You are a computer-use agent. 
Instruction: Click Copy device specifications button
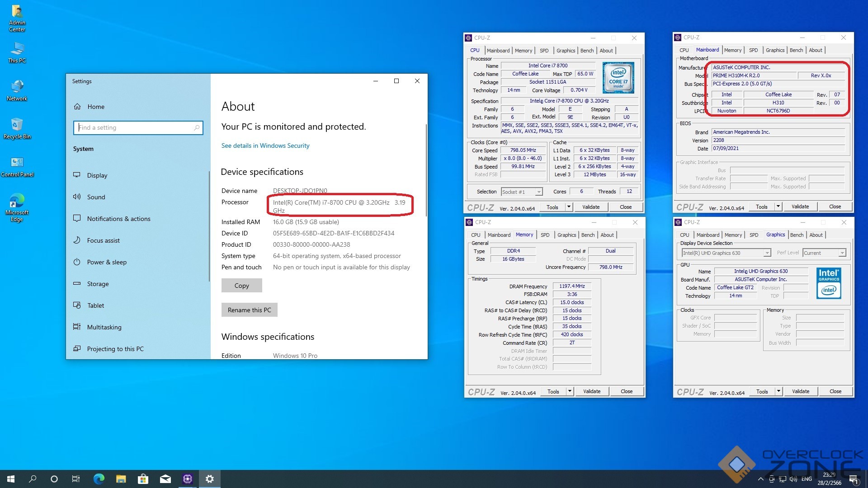click(x=241, y=286)
